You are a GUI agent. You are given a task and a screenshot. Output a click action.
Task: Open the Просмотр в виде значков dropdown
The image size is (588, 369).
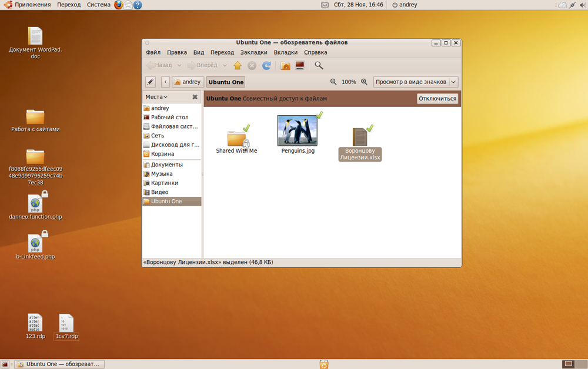416,82
